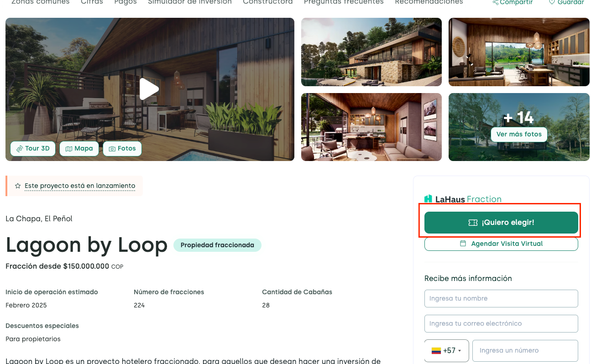
Task: Focus the 'Ingresa tu nombre' field
Action: pyautogui.click(x=501, y=298)
